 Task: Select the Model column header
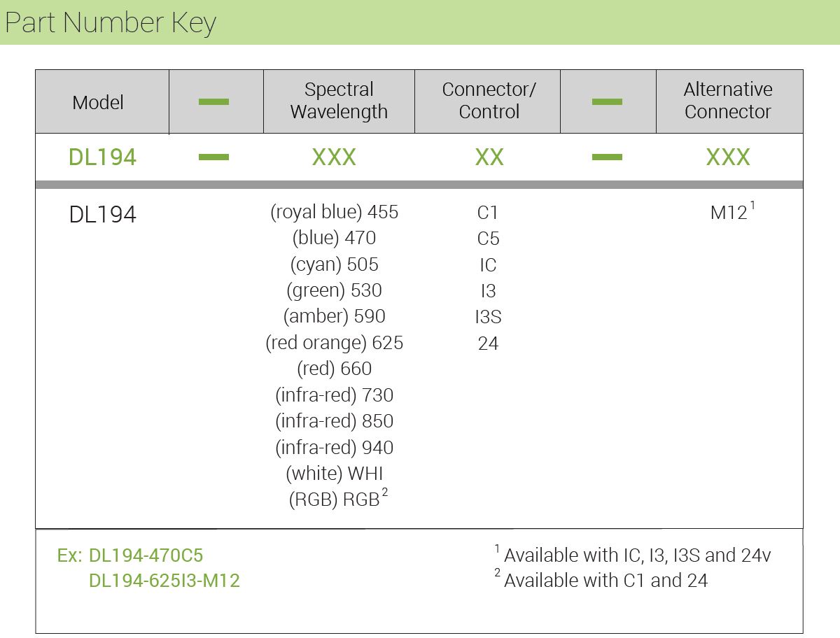[x=98, y=102]
